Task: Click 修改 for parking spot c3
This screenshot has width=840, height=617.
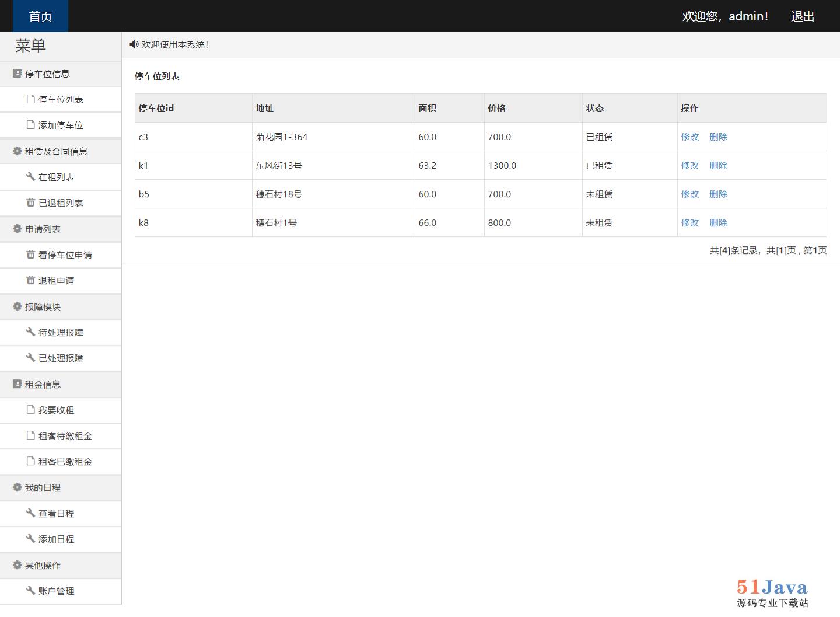Action: click(689, 137)
